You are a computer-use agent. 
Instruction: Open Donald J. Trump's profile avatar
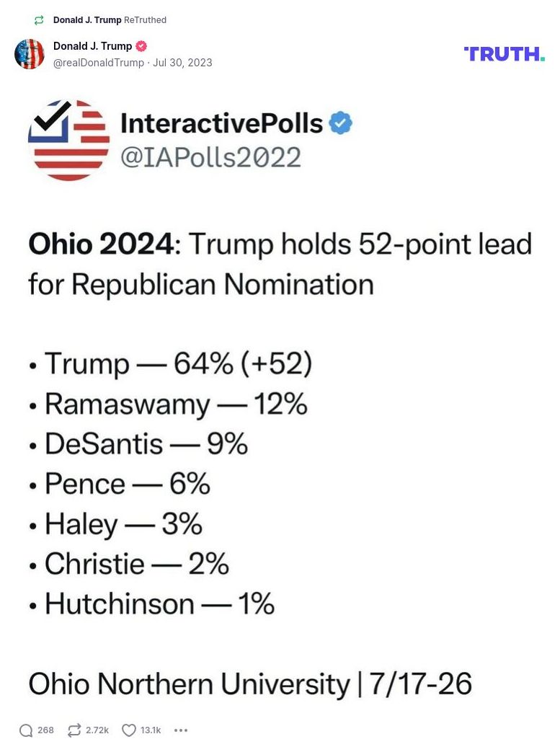pos(30,53)
